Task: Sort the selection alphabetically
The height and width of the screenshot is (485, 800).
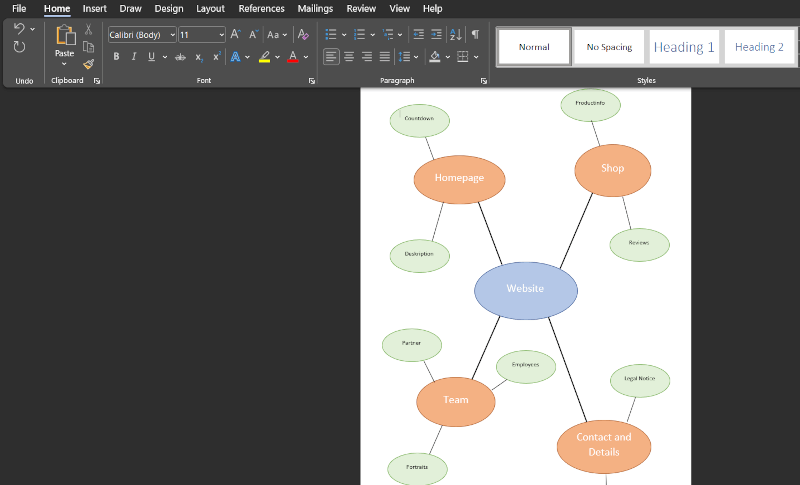Action: [x=456, y=34]
